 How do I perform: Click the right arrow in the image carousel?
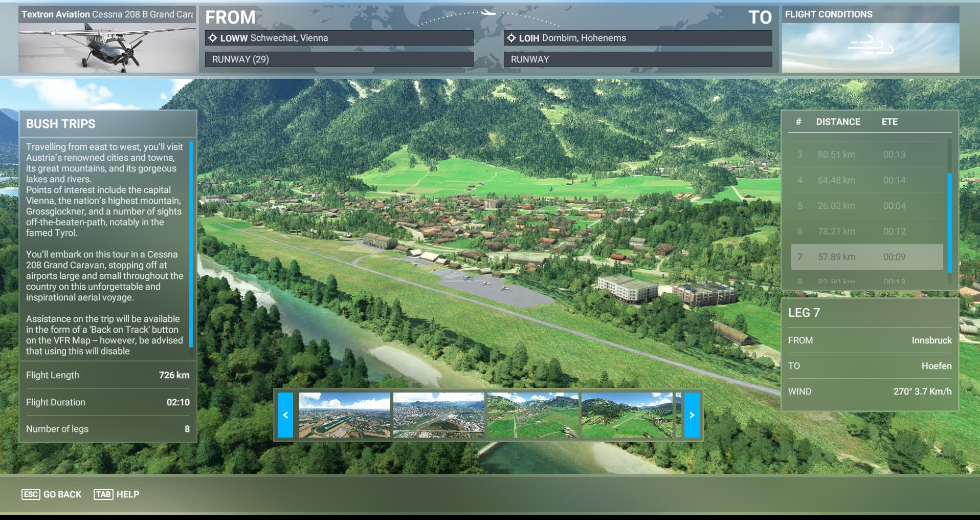pyautogui.click(x=692, y=415)
